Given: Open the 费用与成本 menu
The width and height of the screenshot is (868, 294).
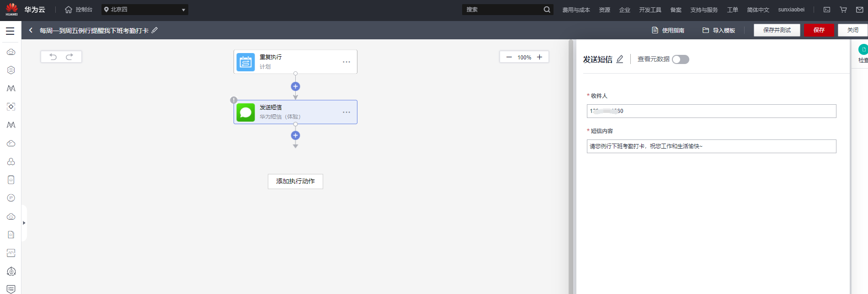Looking at the screenshot, I should pyautogui.click(x=576, y=10).
